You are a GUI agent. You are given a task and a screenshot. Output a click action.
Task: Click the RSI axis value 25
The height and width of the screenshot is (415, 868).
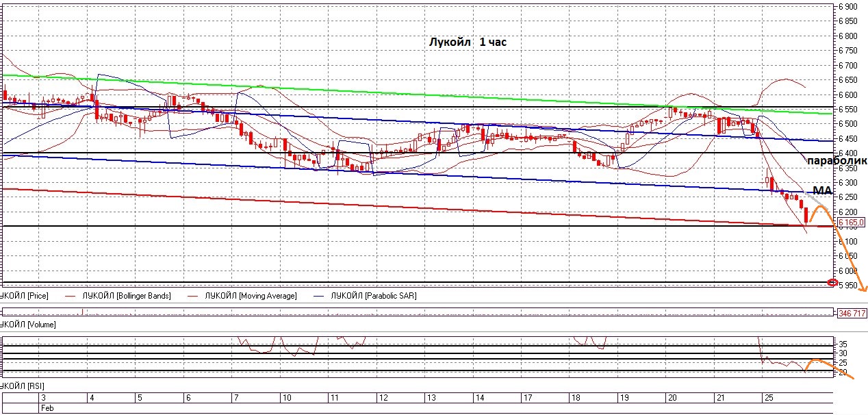(843, 362)
